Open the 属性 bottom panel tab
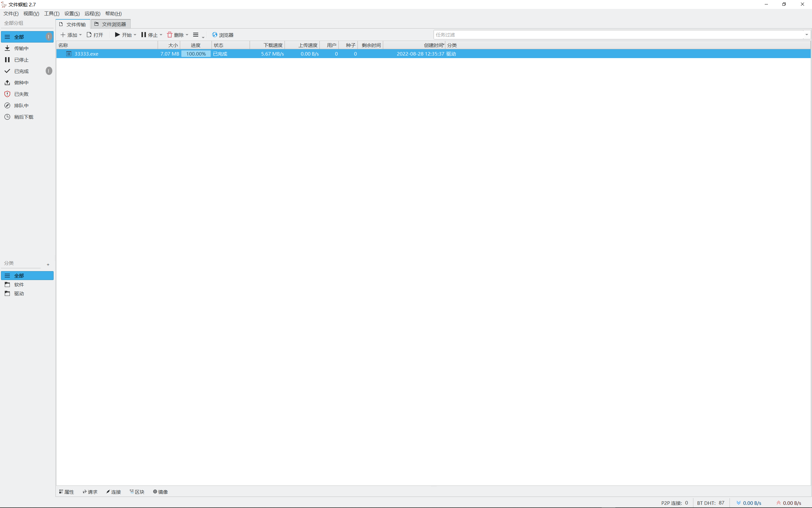The image size is (812, 508). 66,492
